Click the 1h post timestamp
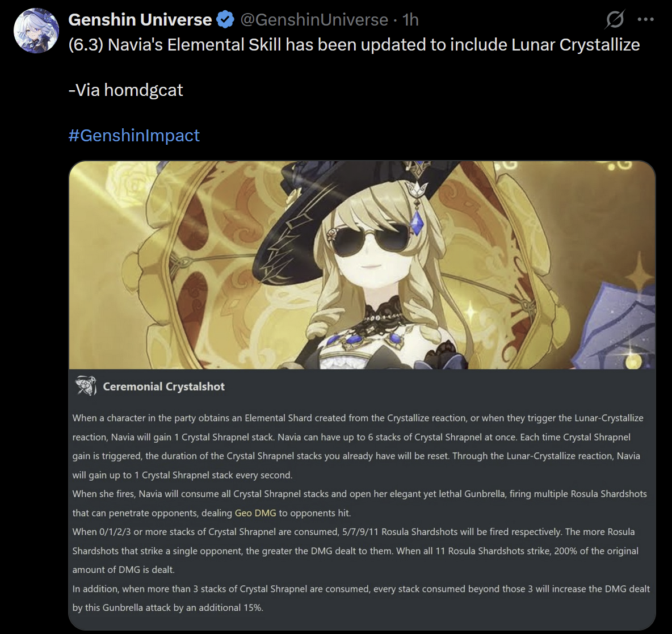Image resolution: width=672 pixels, height=634 pixels. 410,20
